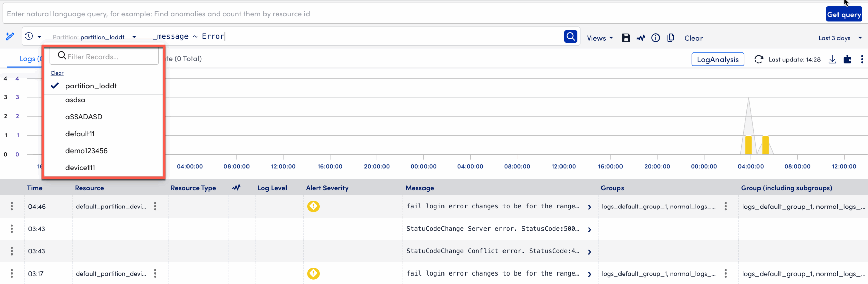Open groups menu dots in 03:17 row
Image resolution: width=868 pixels, height=284 pixels.
click(725, 273)
